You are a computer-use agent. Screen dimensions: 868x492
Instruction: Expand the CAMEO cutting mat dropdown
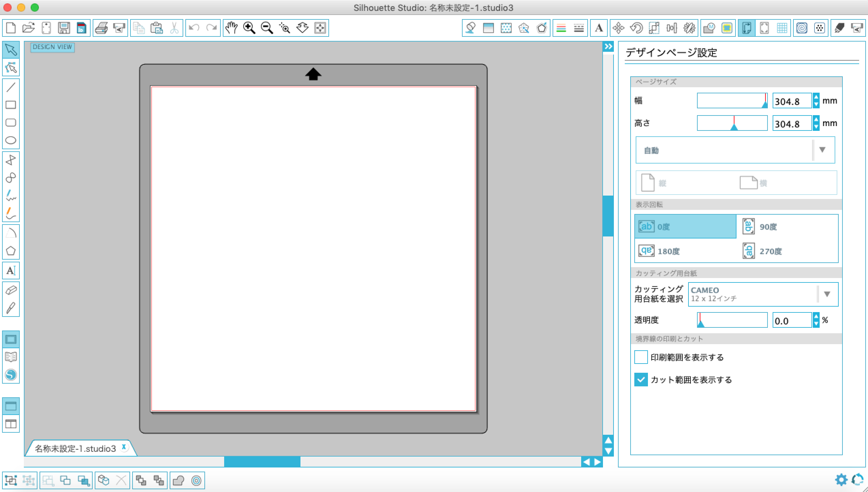763,294
